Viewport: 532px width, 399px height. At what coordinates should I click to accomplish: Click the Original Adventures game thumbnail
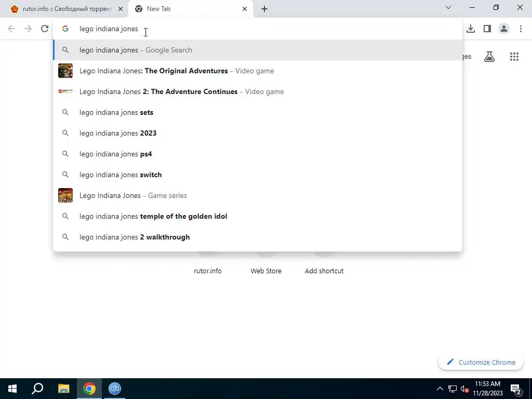pyautogui.click(x=65, y=71)
